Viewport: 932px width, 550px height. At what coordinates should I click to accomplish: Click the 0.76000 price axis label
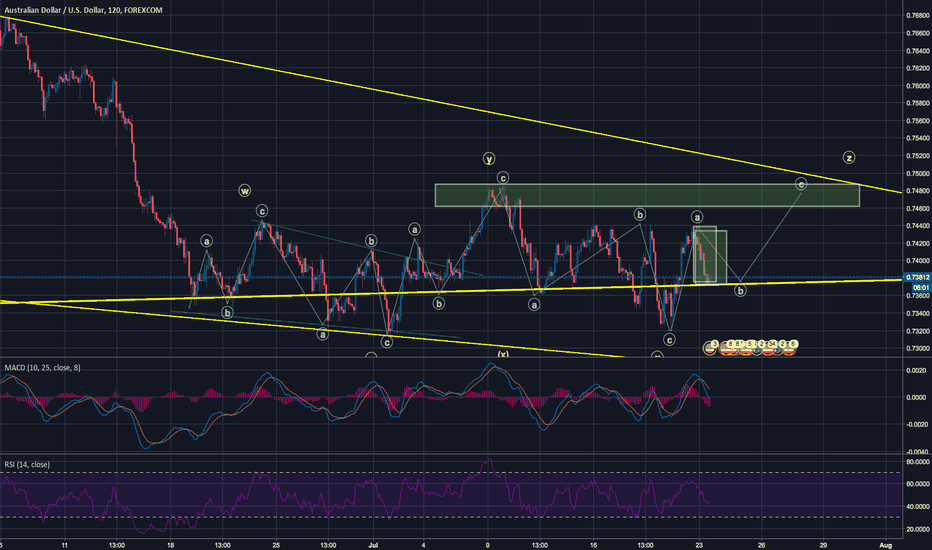coord(918,86)
